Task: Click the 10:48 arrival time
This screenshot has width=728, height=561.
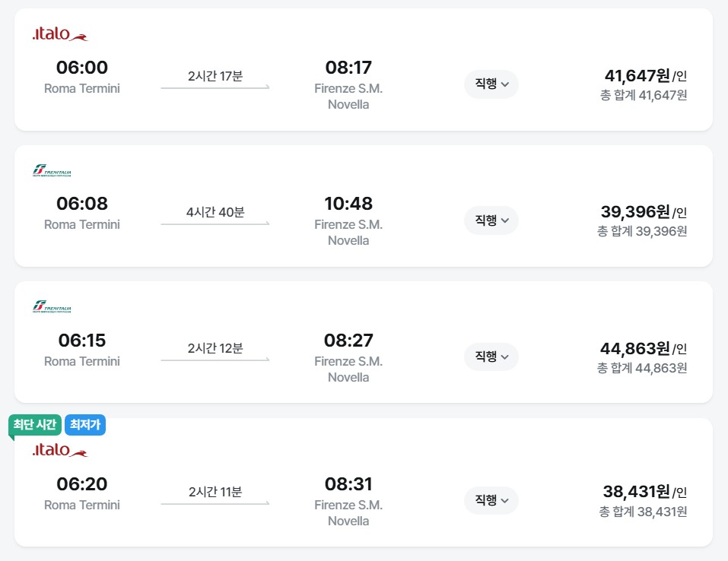Action: [348, 203]
